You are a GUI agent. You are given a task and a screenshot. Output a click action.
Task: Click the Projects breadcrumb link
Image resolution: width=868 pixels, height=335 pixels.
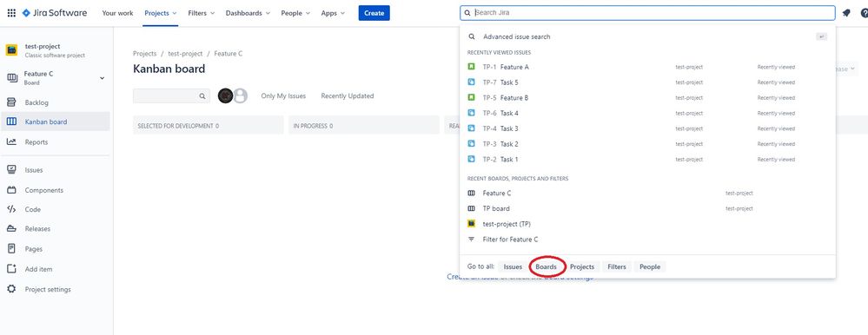pos(144,54)
